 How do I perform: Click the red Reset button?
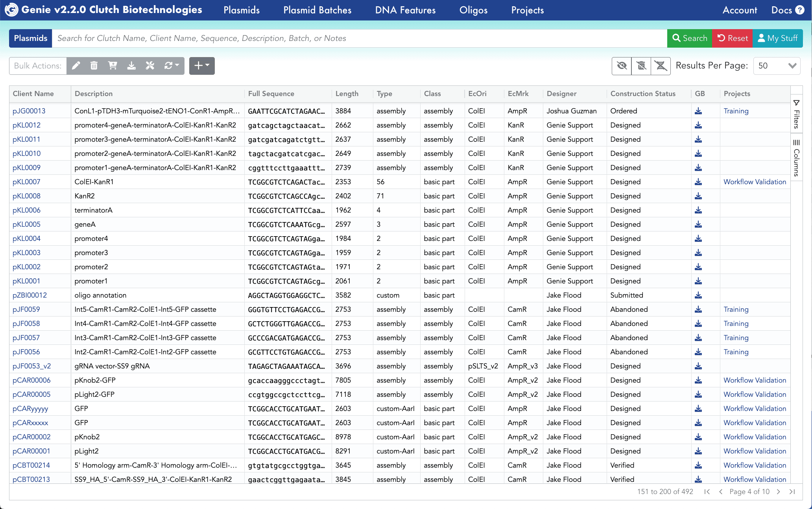click(x=732, y=38)
